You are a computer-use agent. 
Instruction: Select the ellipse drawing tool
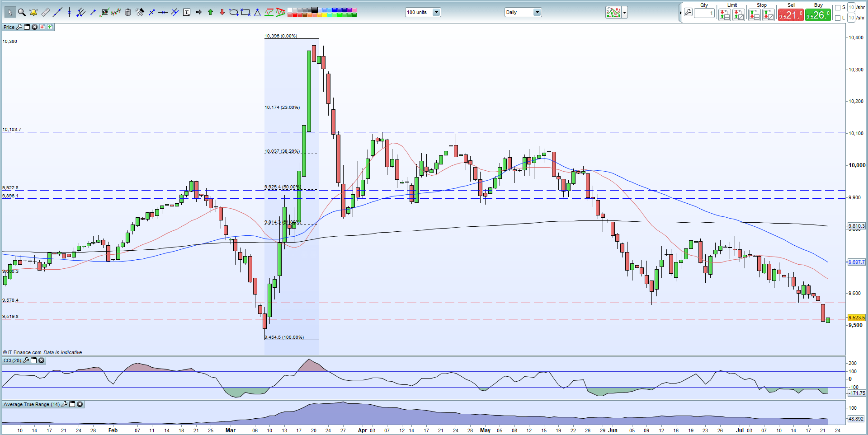(x=233, y=13)
